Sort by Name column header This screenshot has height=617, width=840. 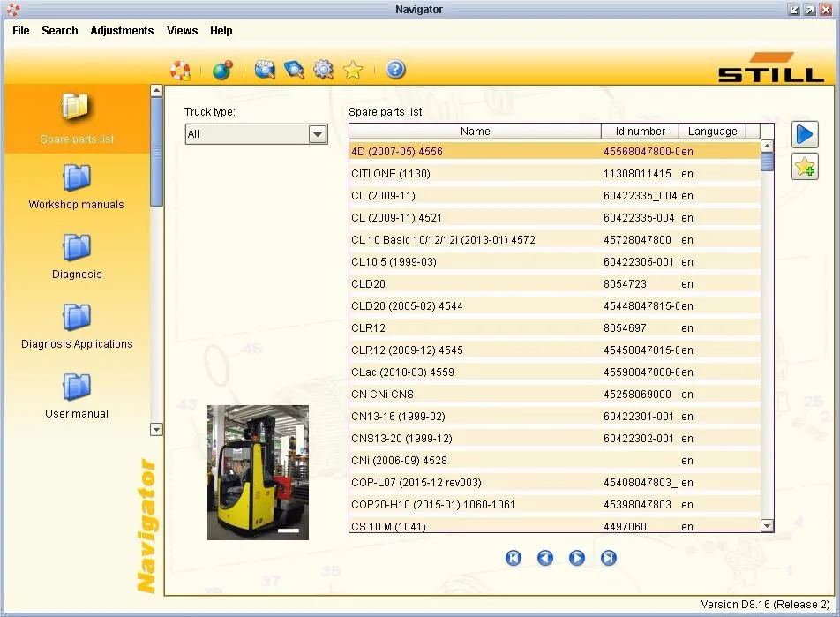(x=476, y=132)
